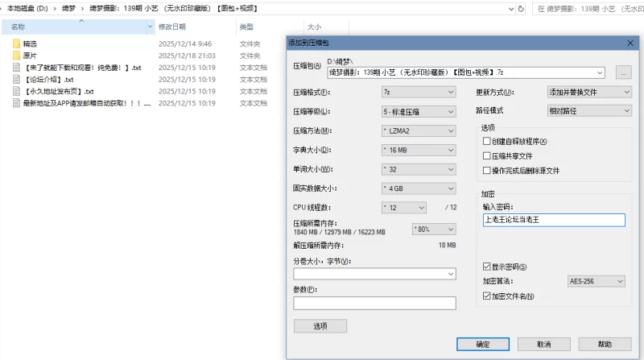Close the 添加到压缩包 dialog with X
Screen dimensions: 644x360
(x=630, y=43)
